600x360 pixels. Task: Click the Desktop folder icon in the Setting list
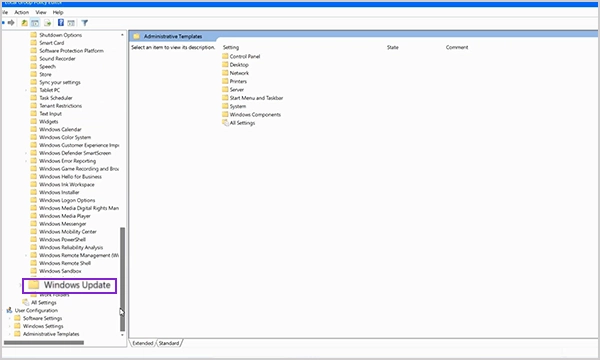[x=225, y=64]
